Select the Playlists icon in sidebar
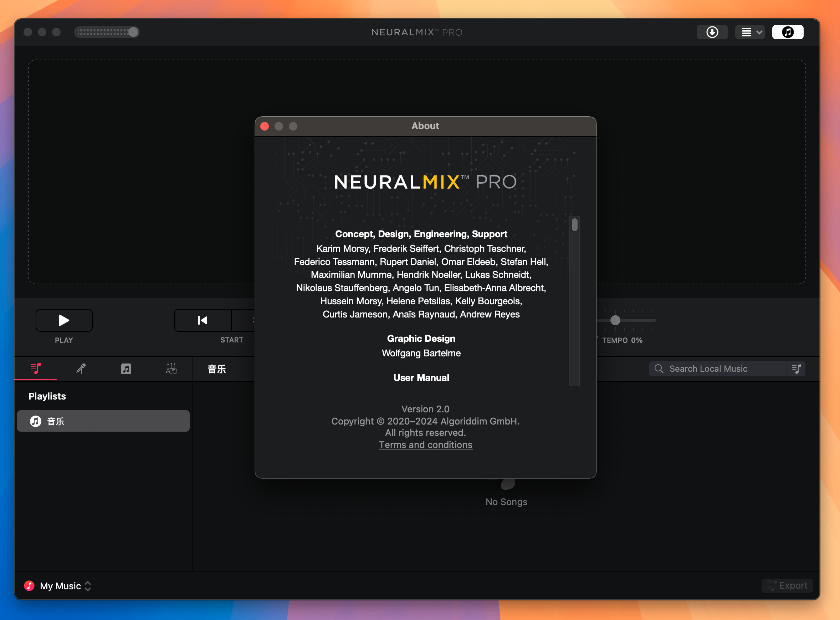This screenshot has width=840, height=620. click(36, 369)
